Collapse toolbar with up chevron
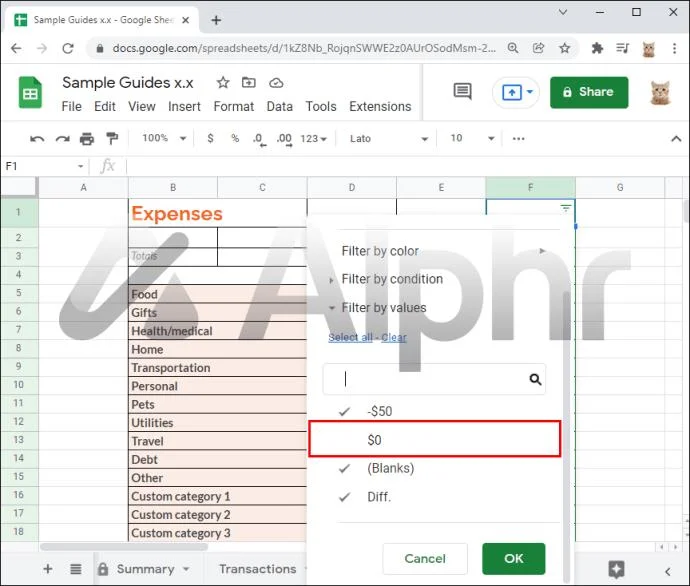The height and width of the screenshot is (586, 690). tap(676, 139)
